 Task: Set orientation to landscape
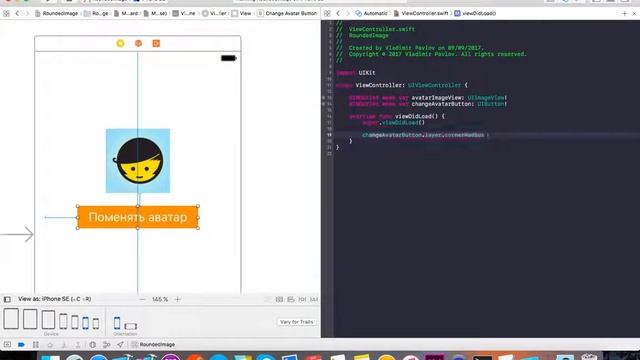(x=131, y=326)
